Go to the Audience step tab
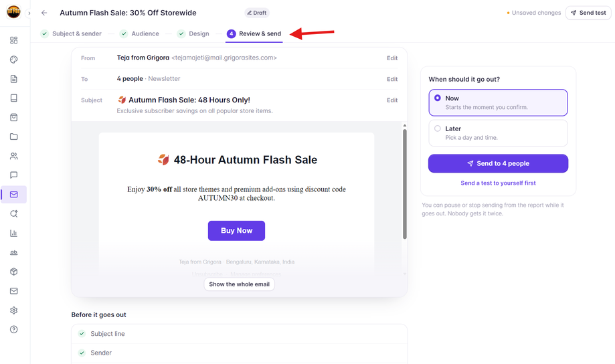 tap(140, 33)
